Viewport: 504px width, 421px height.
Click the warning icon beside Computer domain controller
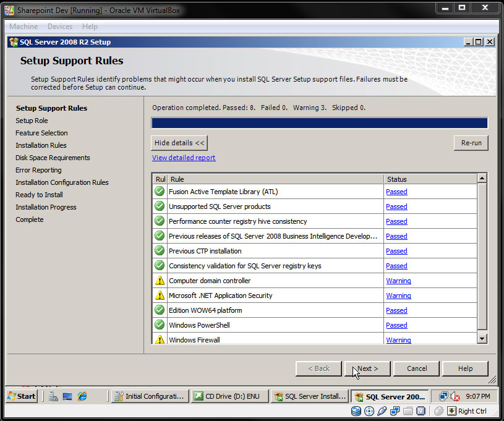[160, 281]
